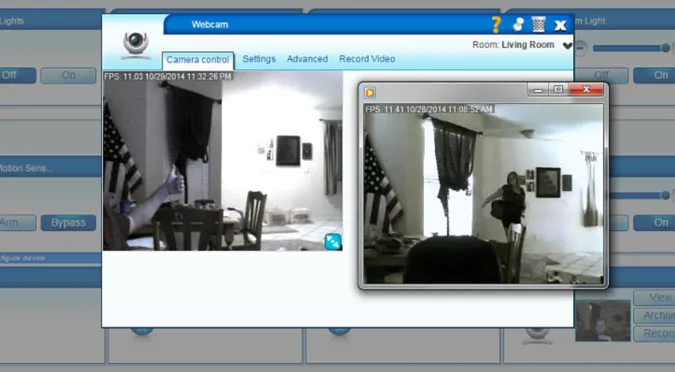Image resolution: width=675 pixels, height=372 pixels.
Task: Click the yellow question mark help icon
Action: tap(496, 25)
